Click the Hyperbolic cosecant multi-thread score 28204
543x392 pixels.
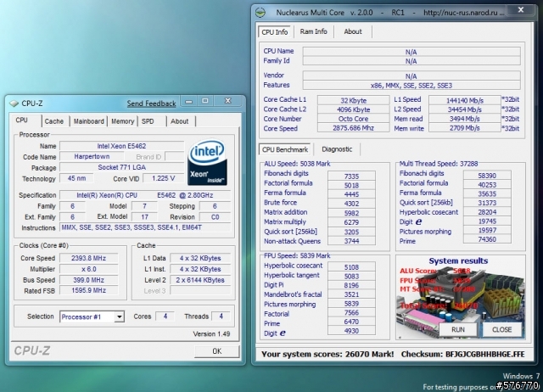(487, 212)
